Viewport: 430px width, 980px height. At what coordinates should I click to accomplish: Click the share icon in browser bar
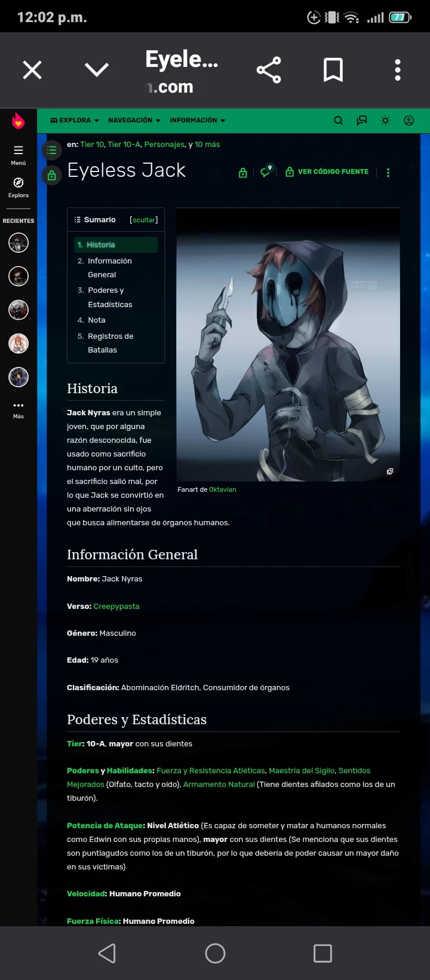coord(269,71)
